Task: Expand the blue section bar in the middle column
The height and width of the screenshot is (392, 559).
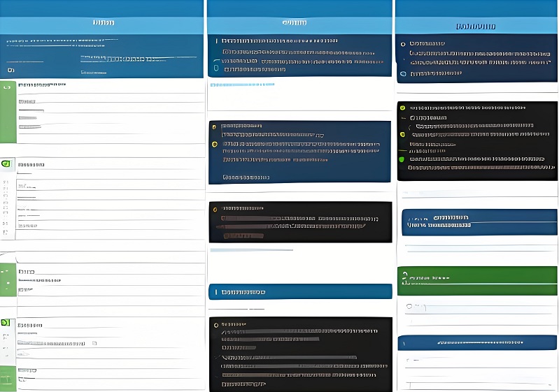Action: tap(300, 291)
